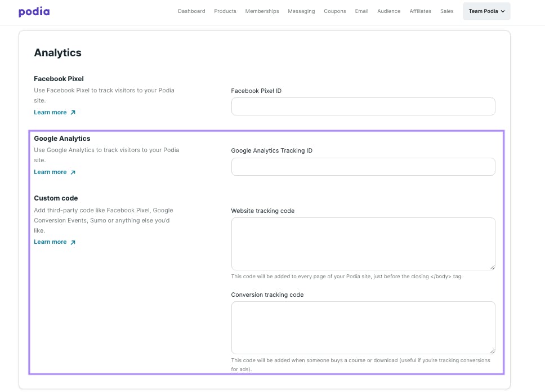Go to the Email nav item
Screen dimensions: 545x392
[361, 11]
